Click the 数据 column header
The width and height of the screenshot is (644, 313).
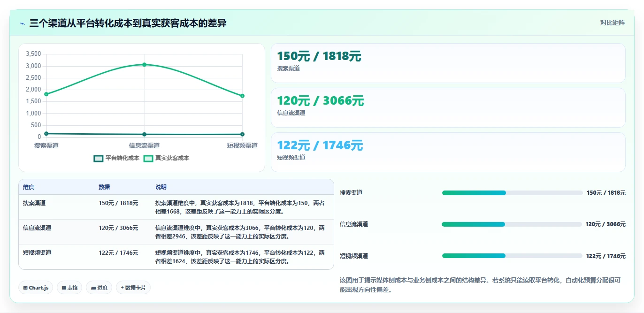tap(104, 187)
